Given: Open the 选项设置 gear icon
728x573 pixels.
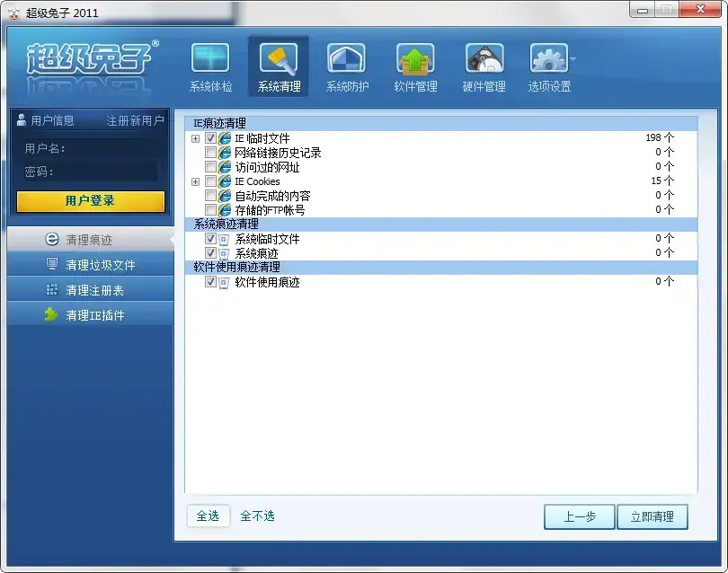Looking at the screenshot, I should coord(549,58).
